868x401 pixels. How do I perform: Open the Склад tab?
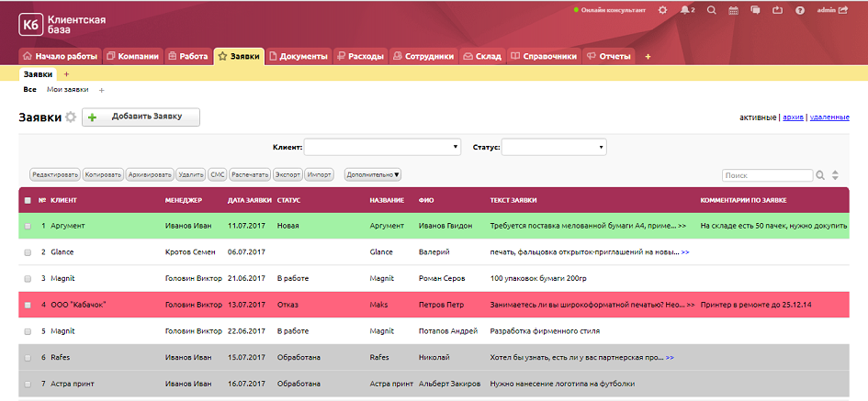(481, 56)
